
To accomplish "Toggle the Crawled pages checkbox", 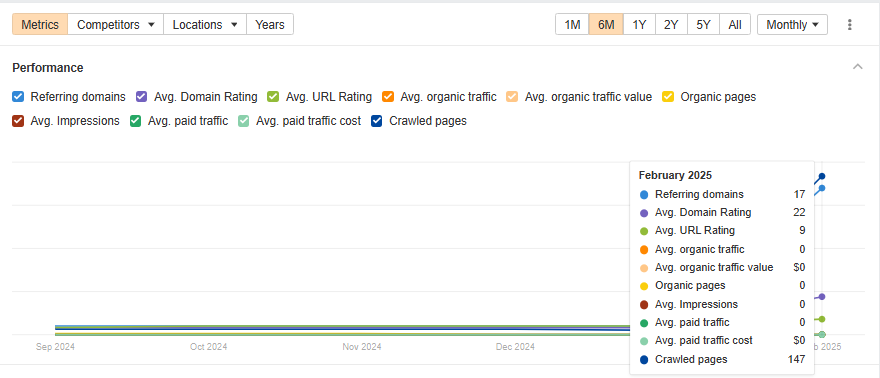I will (377, 121).
